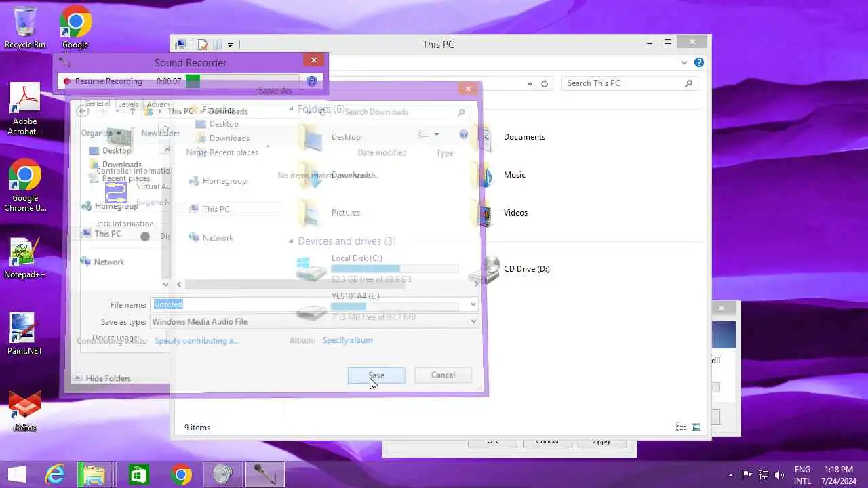Click Hide Folders in Save As dialog

[x=102, y=378]
